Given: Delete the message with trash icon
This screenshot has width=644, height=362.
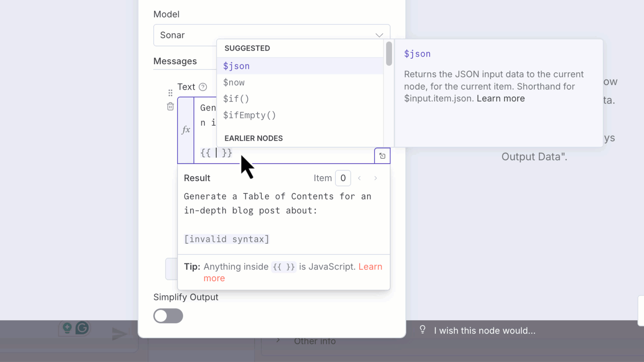Looking at the screenshot, I should (x=170, y=107).
